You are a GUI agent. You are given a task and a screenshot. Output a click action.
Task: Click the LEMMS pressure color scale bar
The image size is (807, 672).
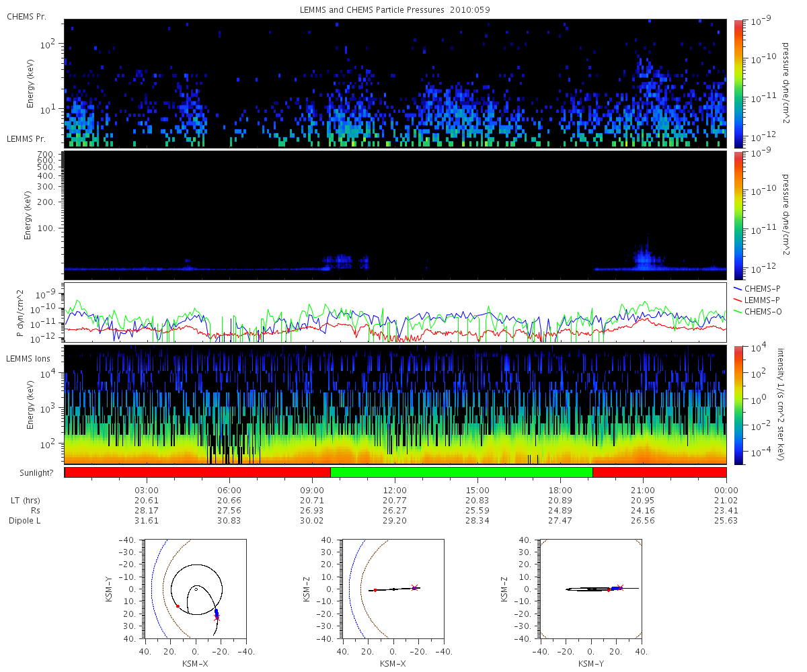738,215
